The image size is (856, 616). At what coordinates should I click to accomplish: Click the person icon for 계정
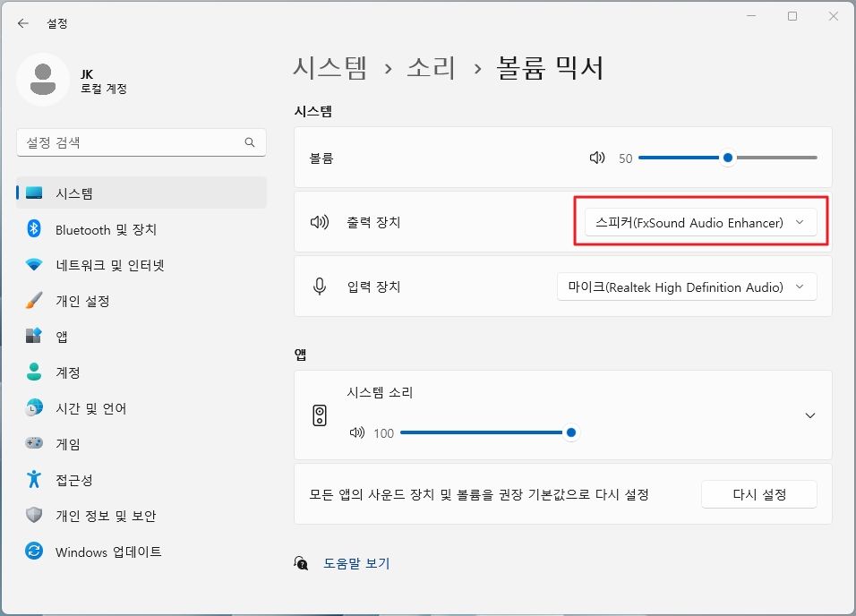[x=34, y=372]
